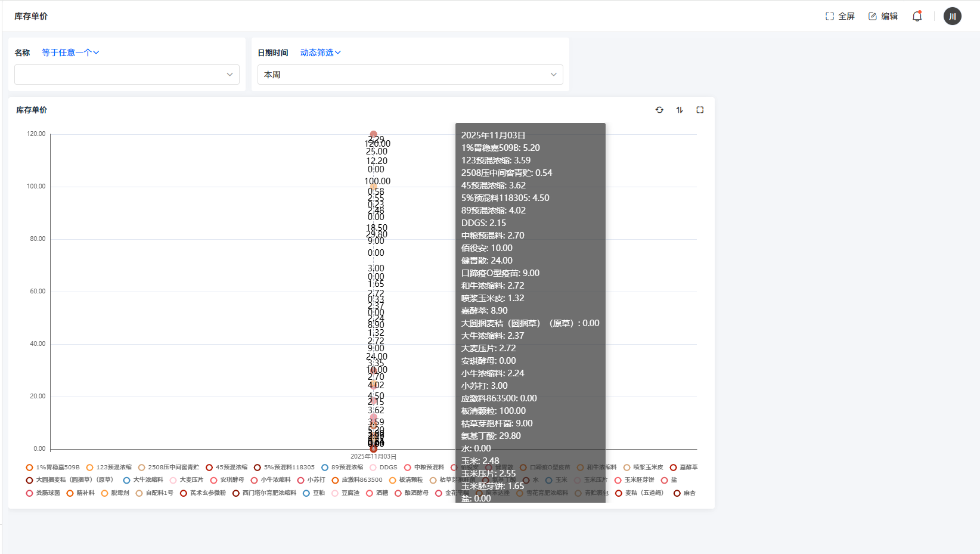Click the chart refresh icon
980x554 pixels.
pos(659,110)
